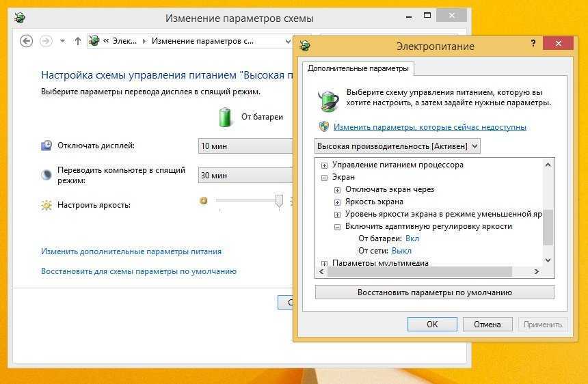Click 'Восстановить параметры по умолчанию' button
The height and width of the screenshot is (384, 588).
tap(435, 292)
